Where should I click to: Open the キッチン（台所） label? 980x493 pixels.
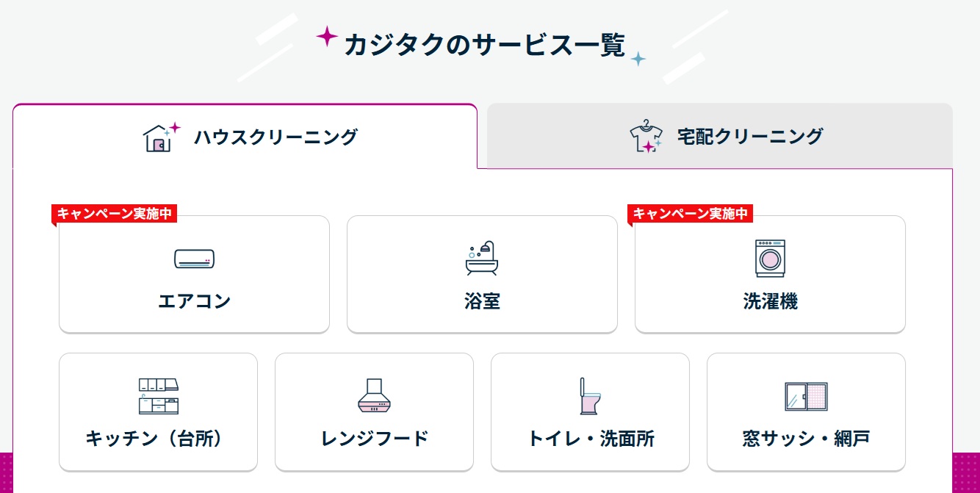159,439
